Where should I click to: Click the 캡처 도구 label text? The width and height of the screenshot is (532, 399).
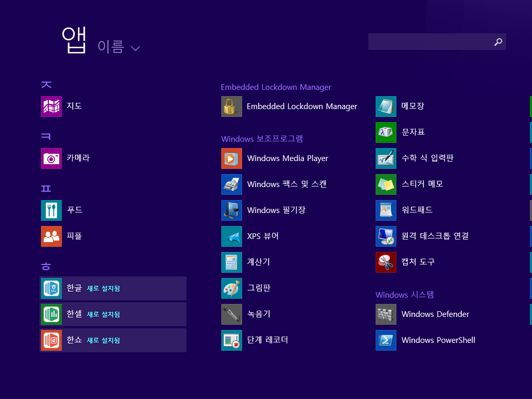pyautogui.click(x=418, y=262)
